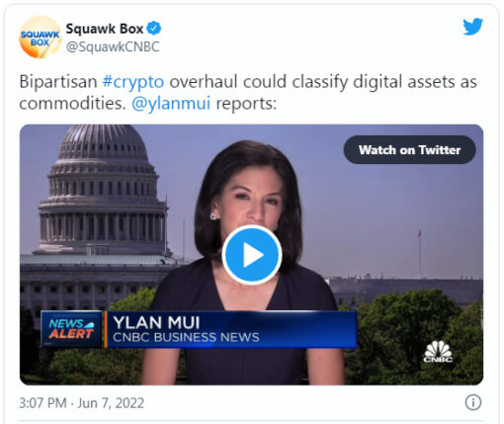The width and height of the screenshot is (504, 424).
Task: Click the News Alert graphic
Action: click(71, 329)
